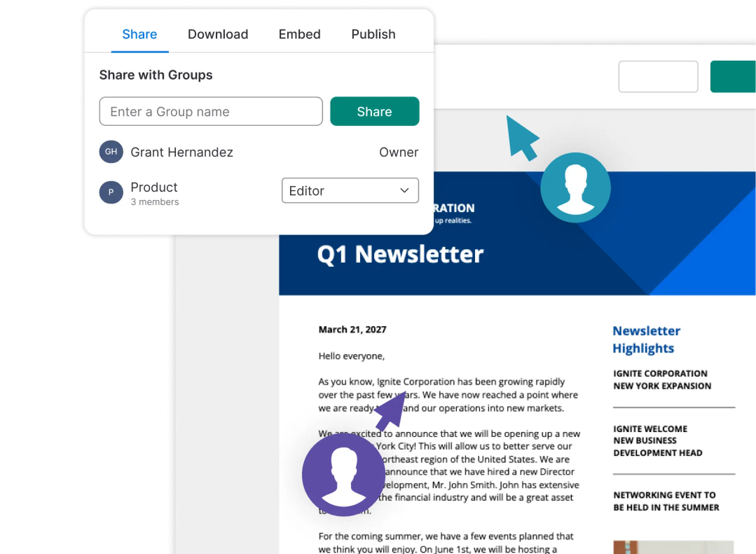Click the Share button to confirm

[374, 111]
